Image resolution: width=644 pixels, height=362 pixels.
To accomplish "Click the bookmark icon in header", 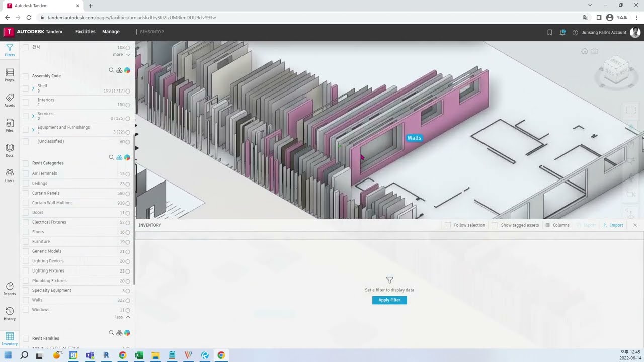I will coord(549,32).
